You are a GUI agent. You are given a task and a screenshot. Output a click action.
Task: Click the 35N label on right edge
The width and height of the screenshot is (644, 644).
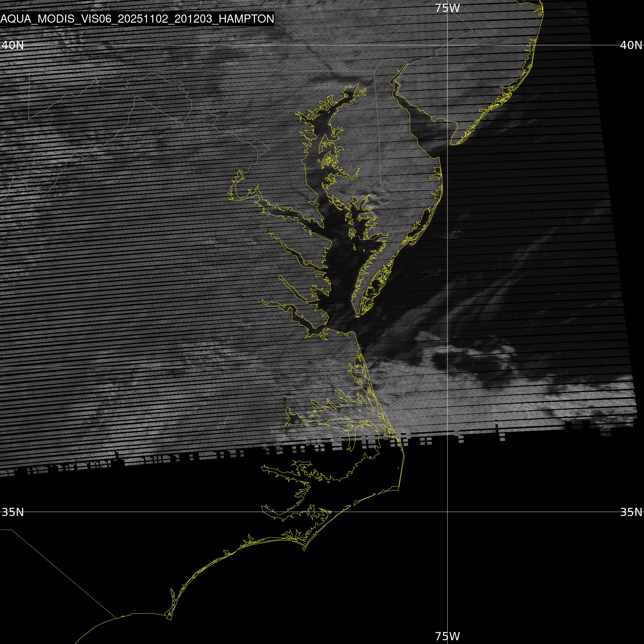(631, 512)
